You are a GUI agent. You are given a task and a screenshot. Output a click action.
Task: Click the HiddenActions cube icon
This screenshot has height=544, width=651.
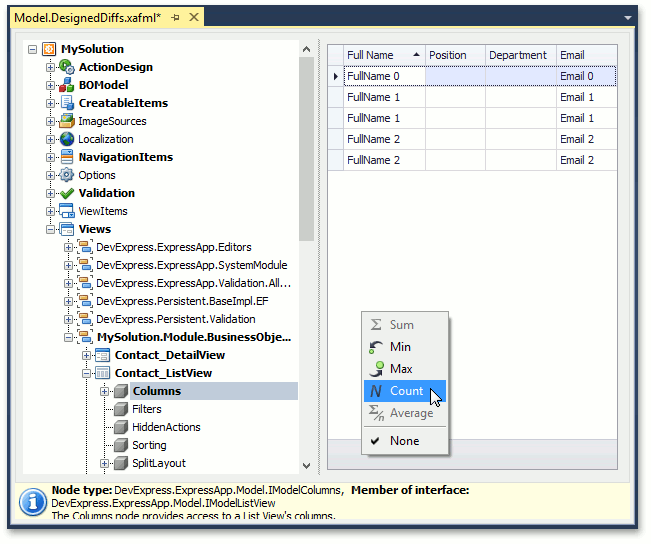coord(120,427)
